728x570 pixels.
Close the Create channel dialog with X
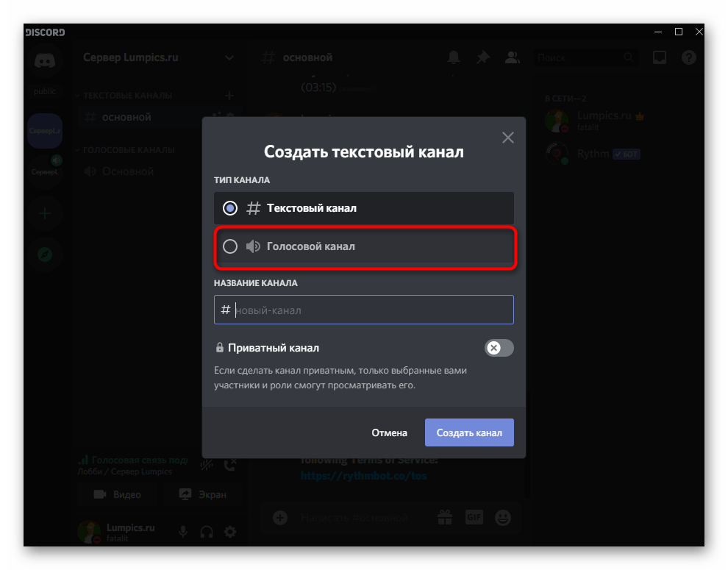507,138
